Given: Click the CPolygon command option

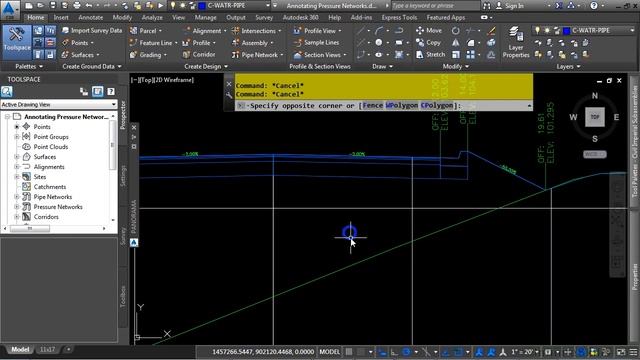Looking at the screenshot, I should click(x=437, y=105).
